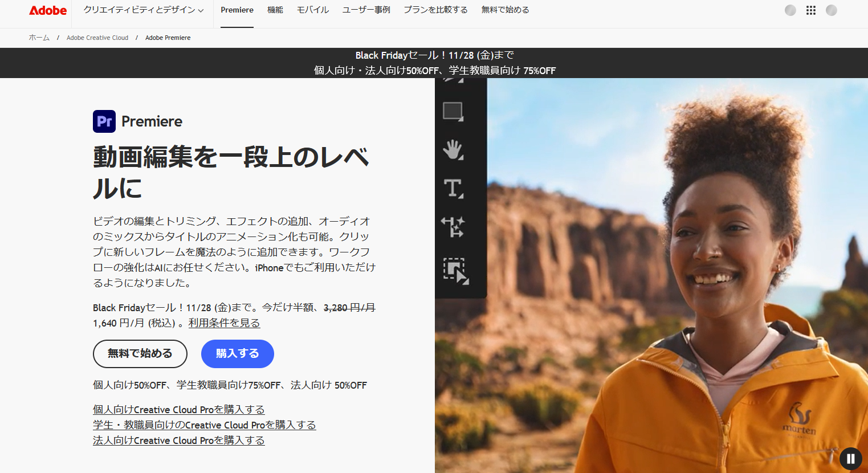
Task: Click the 無料で始める outlined button
Action: pos(140,354)
